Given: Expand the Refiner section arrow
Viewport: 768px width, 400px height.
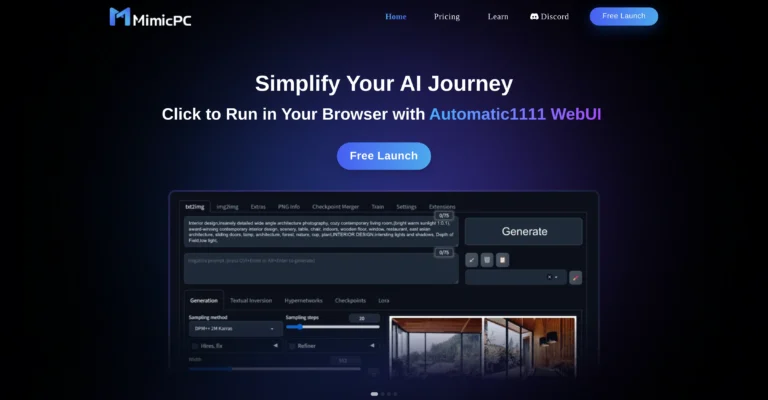Looking at the screenshot, I should (x=373, y=346).
